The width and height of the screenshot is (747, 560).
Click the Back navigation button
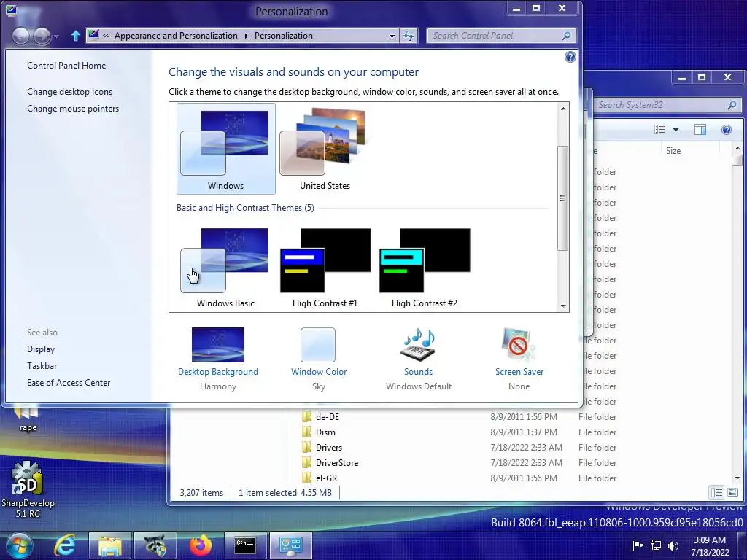[x=20, y=36]
